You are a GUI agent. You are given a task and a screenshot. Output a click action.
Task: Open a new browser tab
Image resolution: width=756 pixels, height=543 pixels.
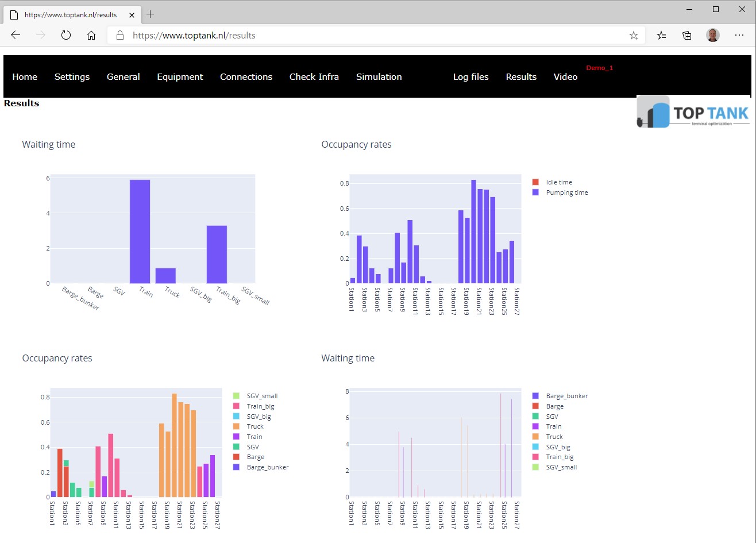tap(151, 14)
